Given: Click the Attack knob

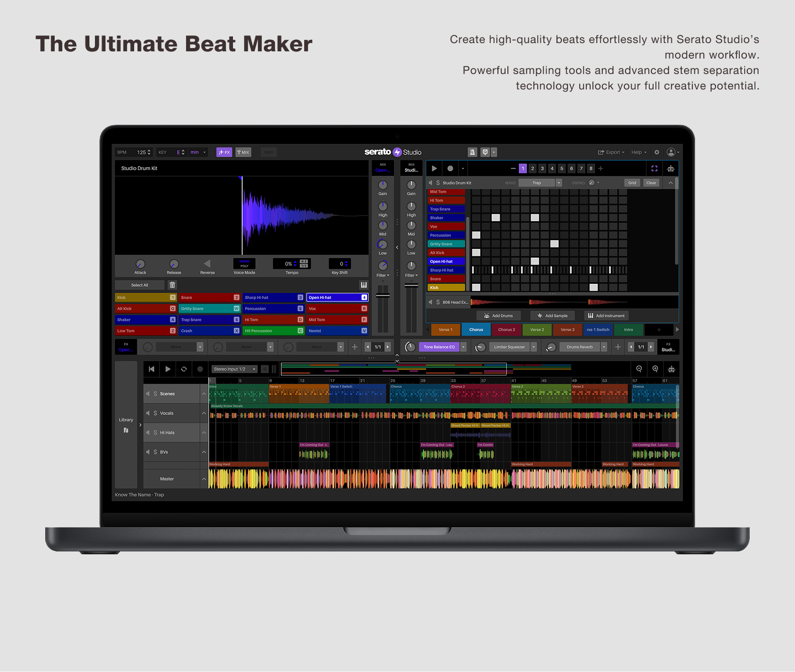Looking at the screenshot, I should tap(140, 264).
